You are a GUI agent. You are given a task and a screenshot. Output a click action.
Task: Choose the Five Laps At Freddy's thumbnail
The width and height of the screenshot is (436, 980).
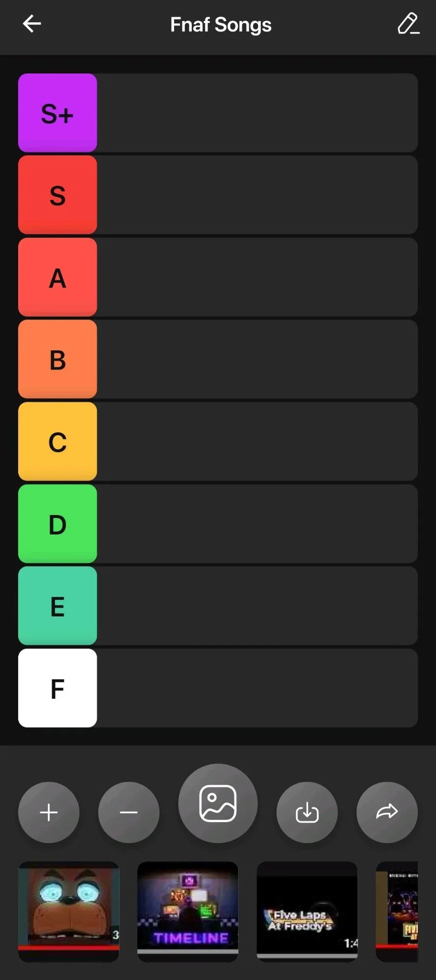click(x=307, y=911)
